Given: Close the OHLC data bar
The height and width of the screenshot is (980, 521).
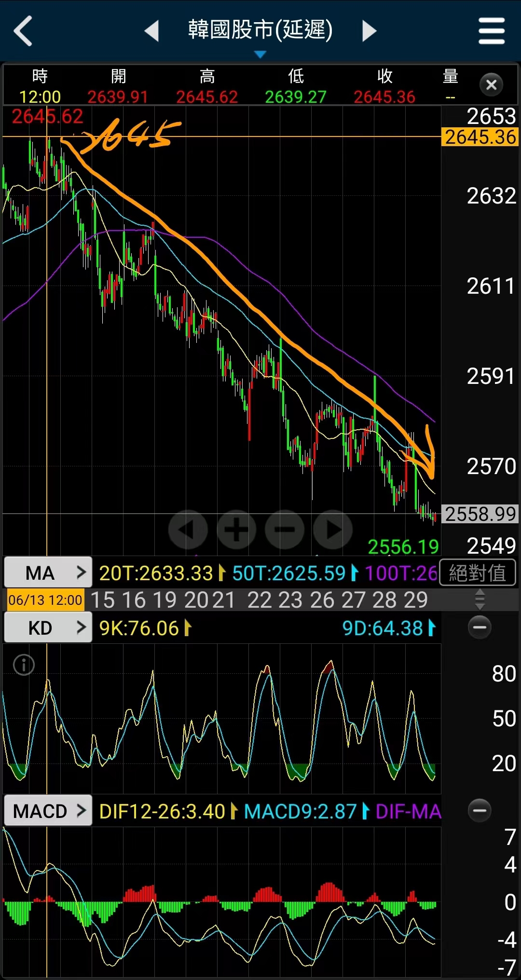Looking at the screenshot, I should click(491, 85).
